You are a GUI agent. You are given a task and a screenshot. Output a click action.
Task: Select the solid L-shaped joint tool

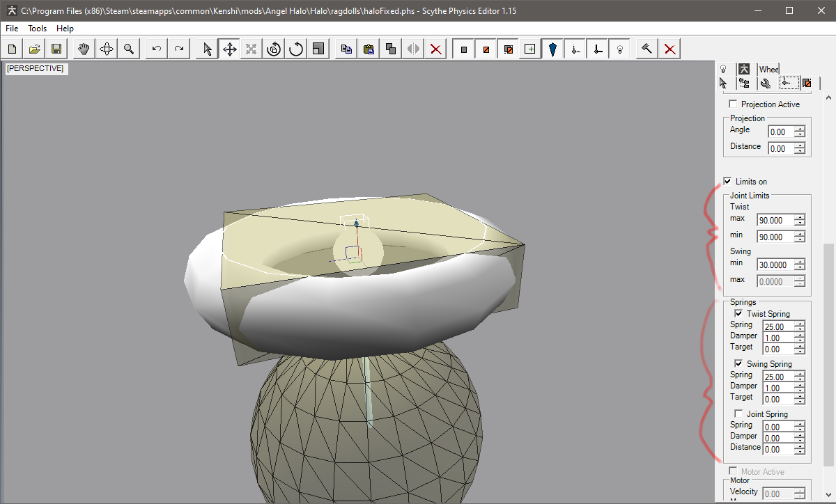pyautogui.click(x=597, y=49)
